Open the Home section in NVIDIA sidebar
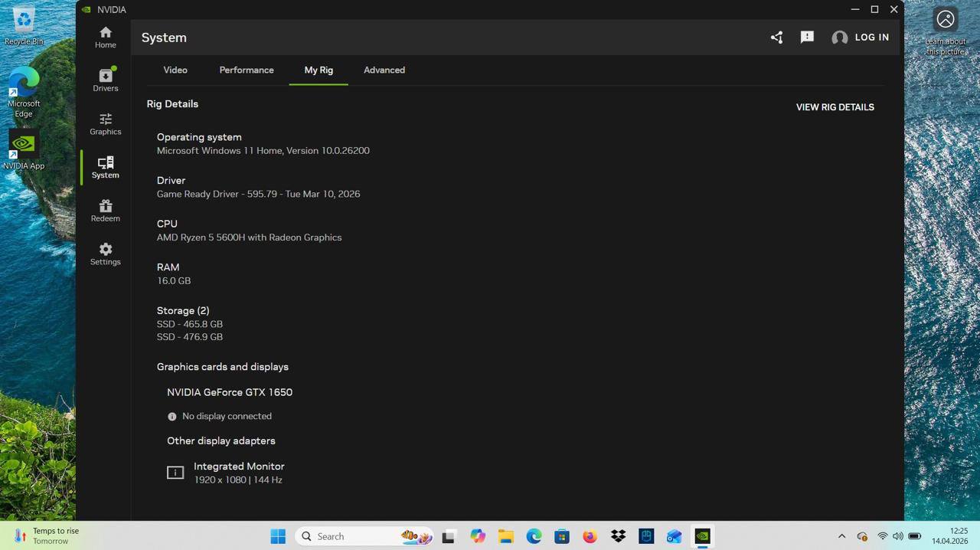The height and width of the screenshot is (550, 980). pos(106,37)
